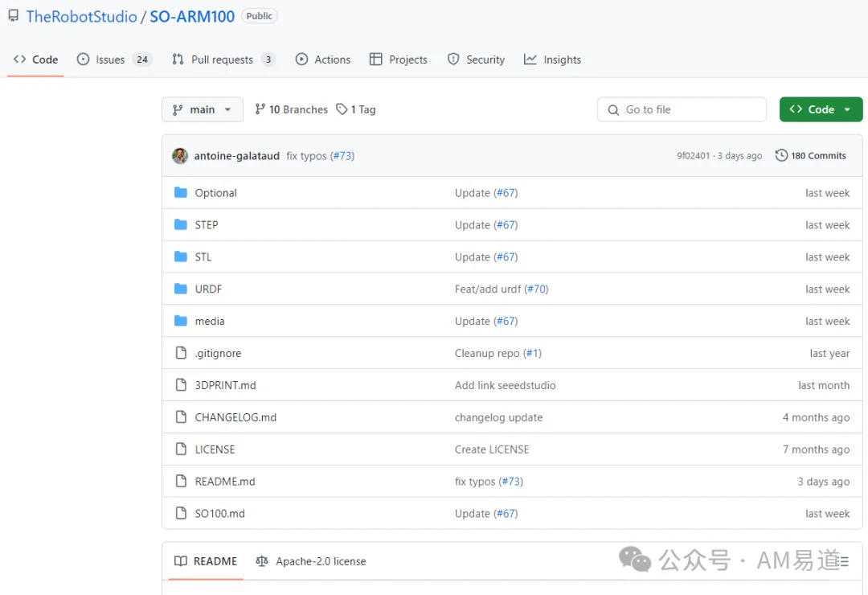Click the CHANGELOG.md file icon
Screen dimensions: 868x595
tap(181, 417)
